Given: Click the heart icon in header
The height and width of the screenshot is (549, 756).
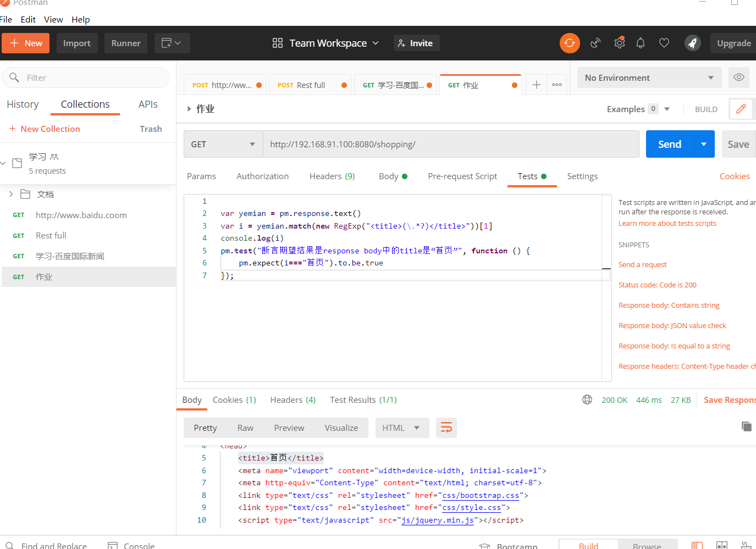Looking at the screenshot, I should [664, 43].
